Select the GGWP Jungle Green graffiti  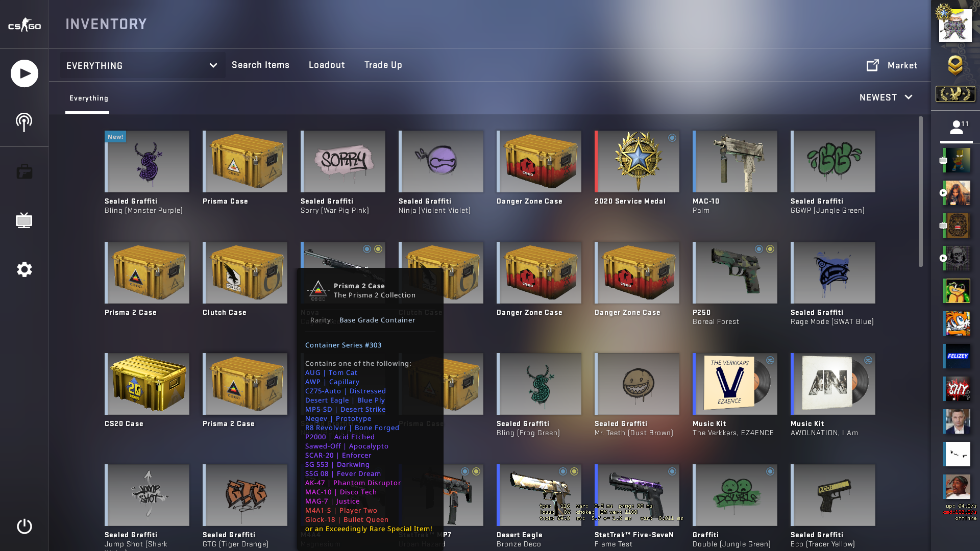(833, 161)
